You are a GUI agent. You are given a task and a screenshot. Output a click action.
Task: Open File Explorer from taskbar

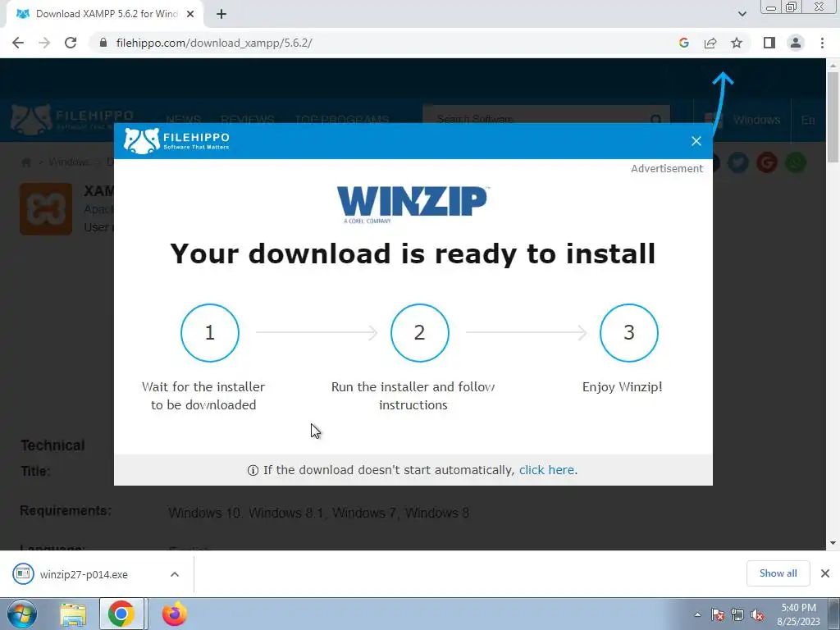[x=73, y=614]
